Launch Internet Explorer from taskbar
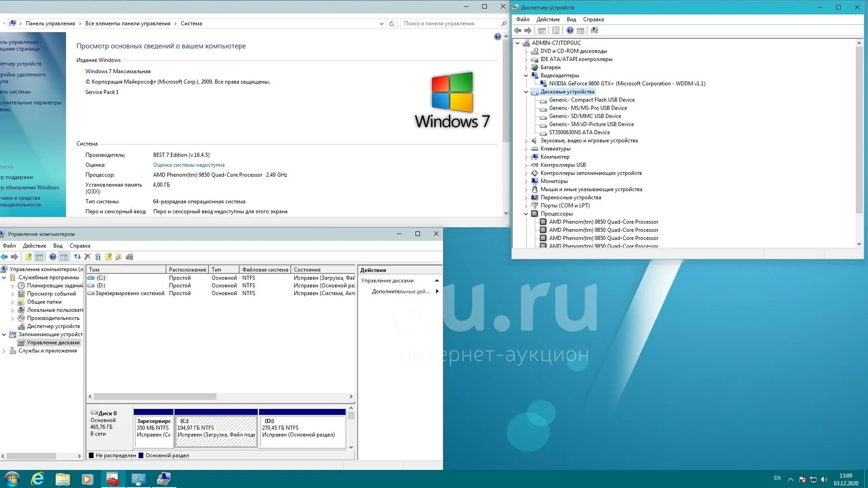 38,479
